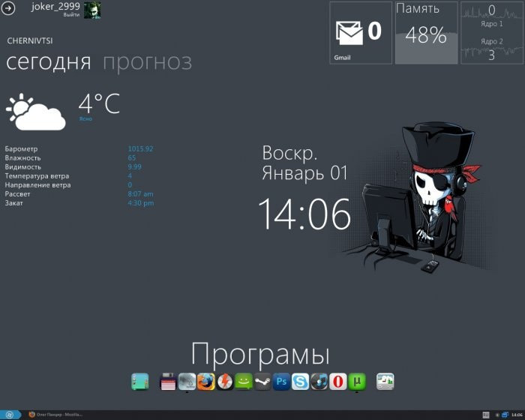The width and height of the screenshot is (525, 420).
Task: Click the Програмы heading above the dock
Action: click(260, 354)
